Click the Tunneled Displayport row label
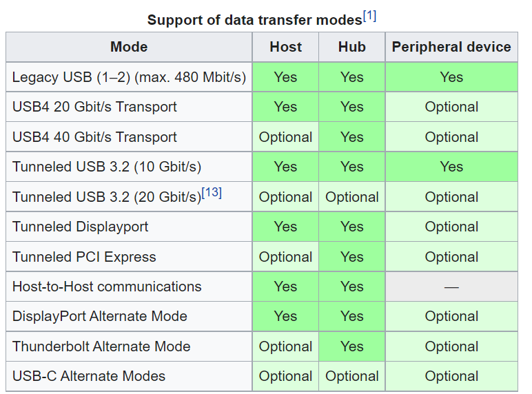 (x=80, y=227)
